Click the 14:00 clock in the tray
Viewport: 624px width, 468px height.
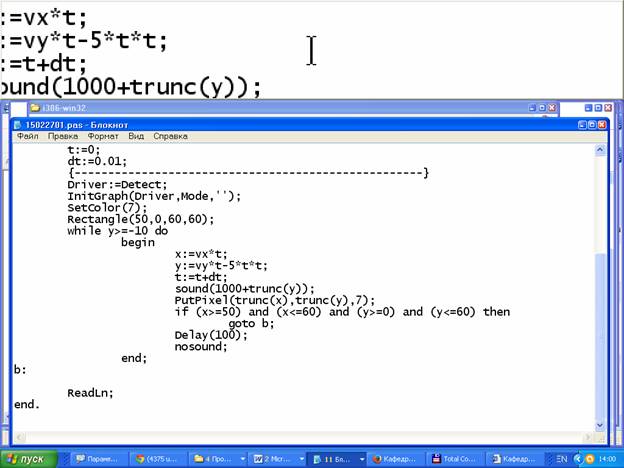[607, 459]
